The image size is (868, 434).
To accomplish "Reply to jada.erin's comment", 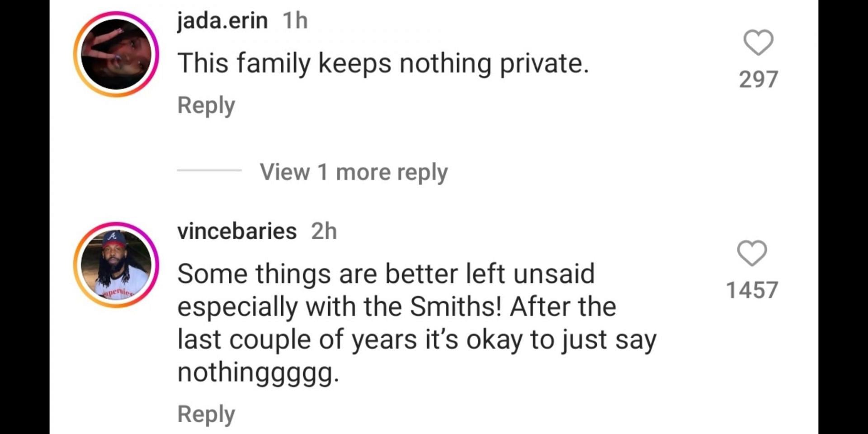I will (x=206, y=105).
